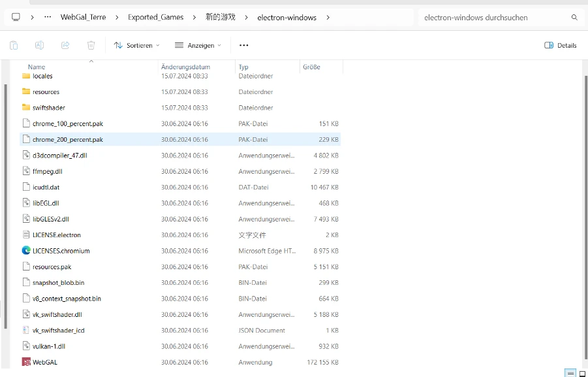The image size is (588, 377).
Task: Switch to large thumbnails view in bottom corner
Action: tap(582, 373)
